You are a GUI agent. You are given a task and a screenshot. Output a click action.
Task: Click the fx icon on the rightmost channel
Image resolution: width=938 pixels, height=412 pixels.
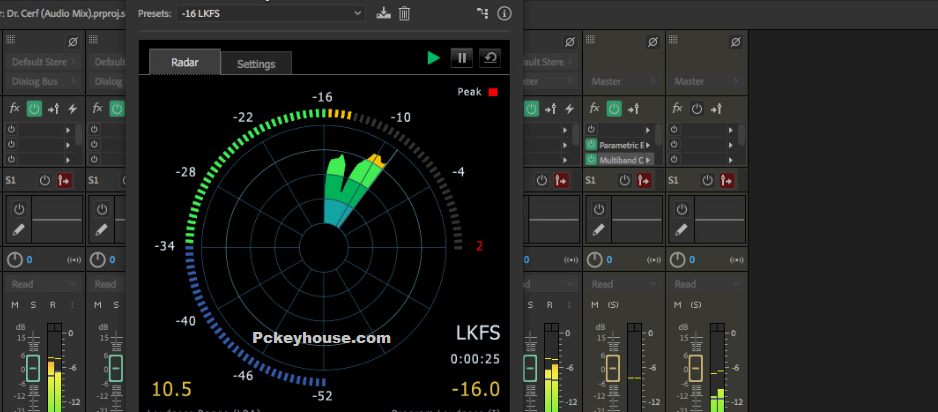click(x=677, y=109)
